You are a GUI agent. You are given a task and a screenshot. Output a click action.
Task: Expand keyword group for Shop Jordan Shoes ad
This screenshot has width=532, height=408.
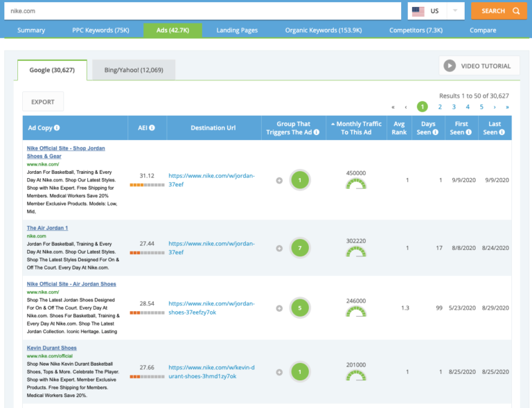click(279, 180)
